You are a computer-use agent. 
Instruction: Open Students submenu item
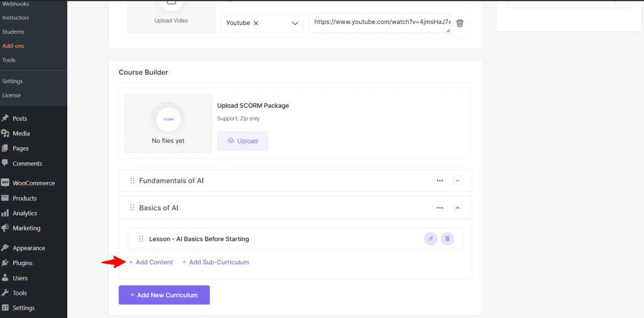click(x=13, y=31)
